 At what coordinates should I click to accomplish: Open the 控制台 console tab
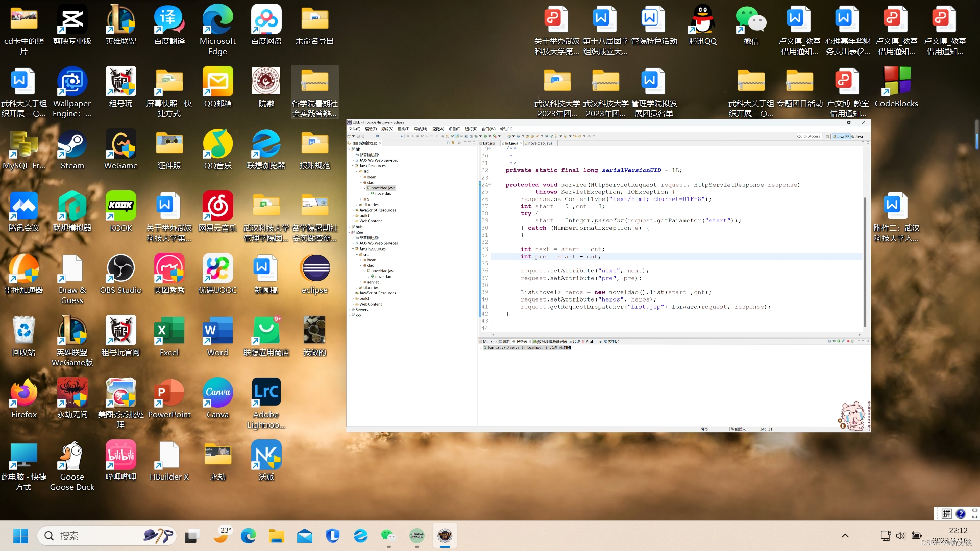(612, 342)
